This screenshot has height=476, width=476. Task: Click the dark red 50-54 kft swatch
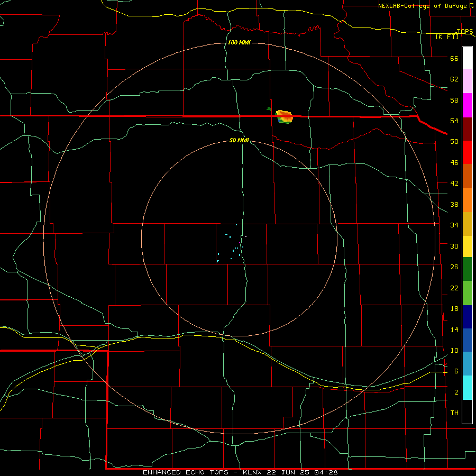467,129
